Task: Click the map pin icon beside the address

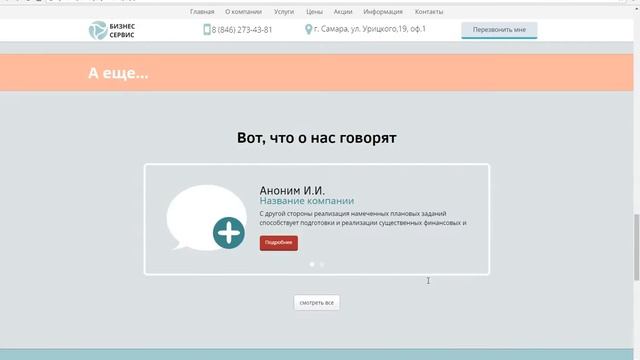Action: [309, 29]
